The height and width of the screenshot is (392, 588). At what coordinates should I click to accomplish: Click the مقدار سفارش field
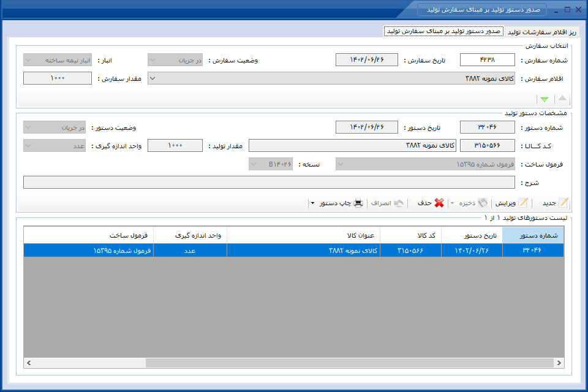pyautogui.click(x=58, y=78)
